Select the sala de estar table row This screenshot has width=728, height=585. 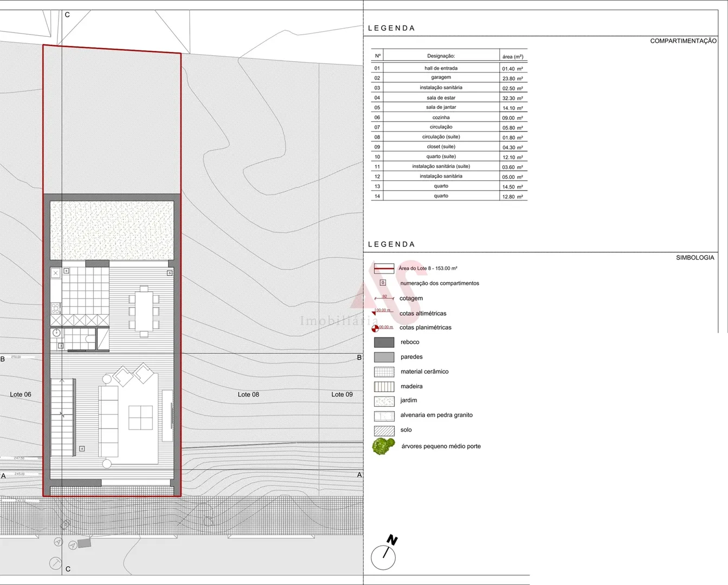click(449, 98)
